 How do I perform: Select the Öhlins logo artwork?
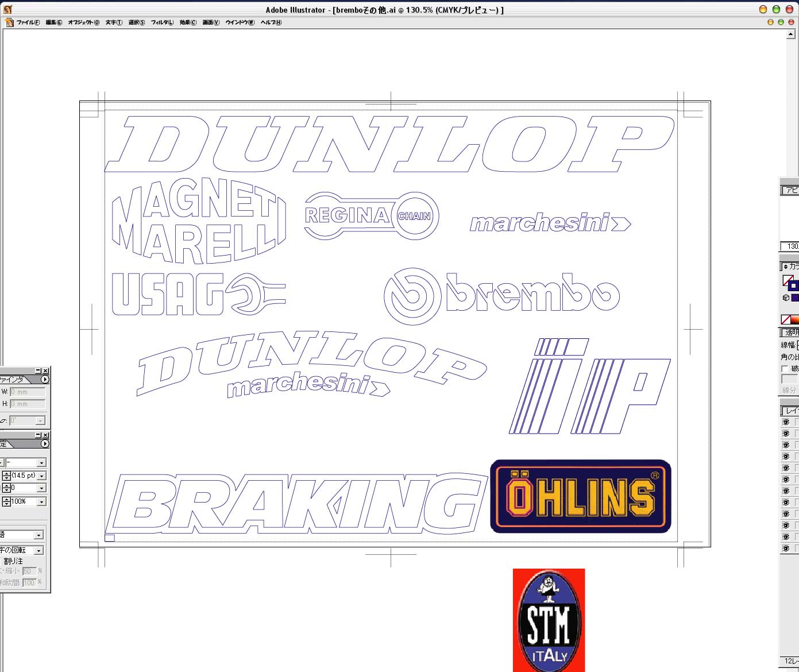pos(580,496)
